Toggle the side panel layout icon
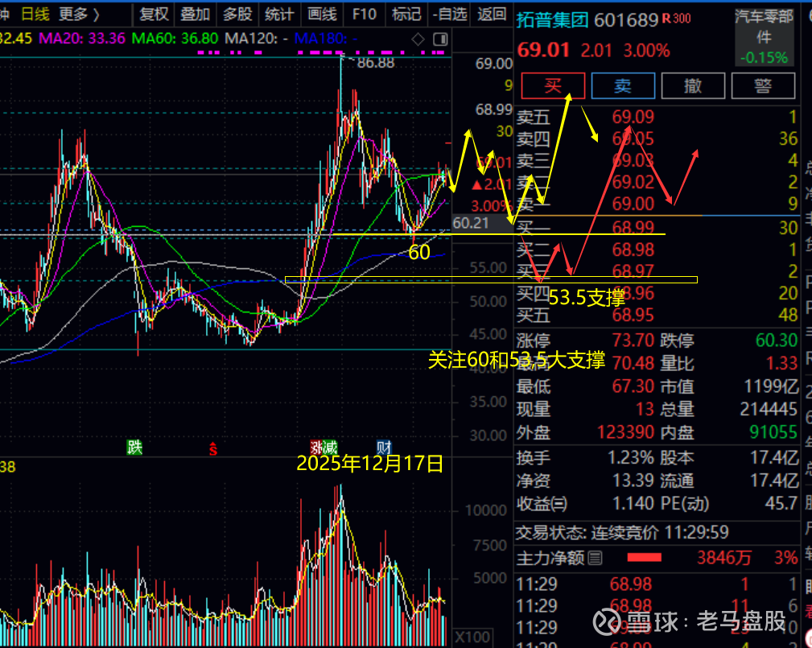This screenshot has height=648, width=812. pos(440,39)
